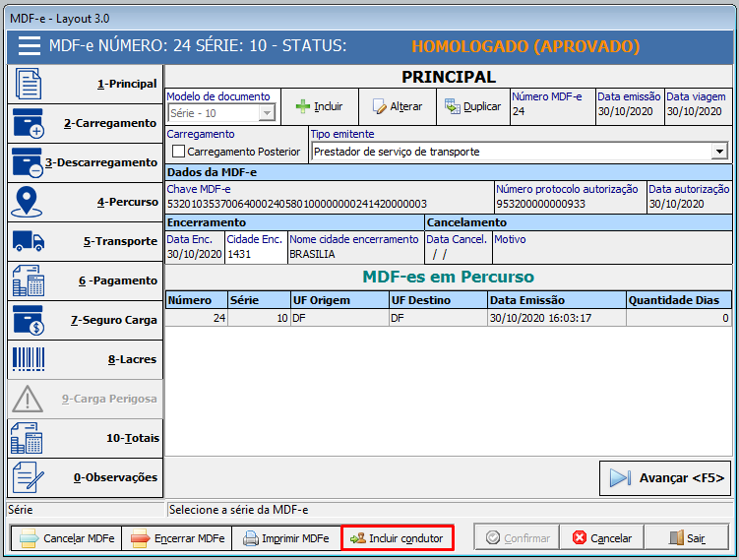The image size is (739, 560).
Task: Click the Imprimir MDFe button
Action: pyautogui.click(x=285, y=538)
